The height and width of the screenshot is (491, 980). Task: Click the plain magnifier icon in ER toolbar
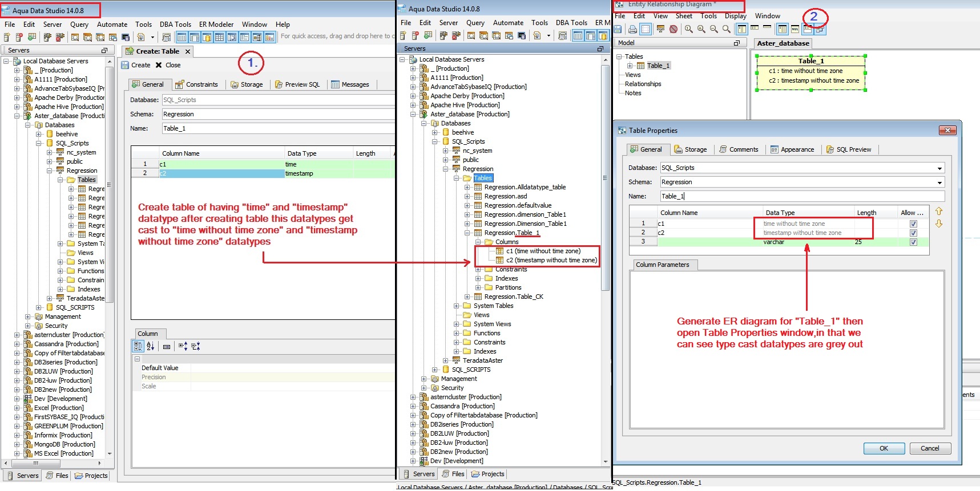[x=727, y=29]
